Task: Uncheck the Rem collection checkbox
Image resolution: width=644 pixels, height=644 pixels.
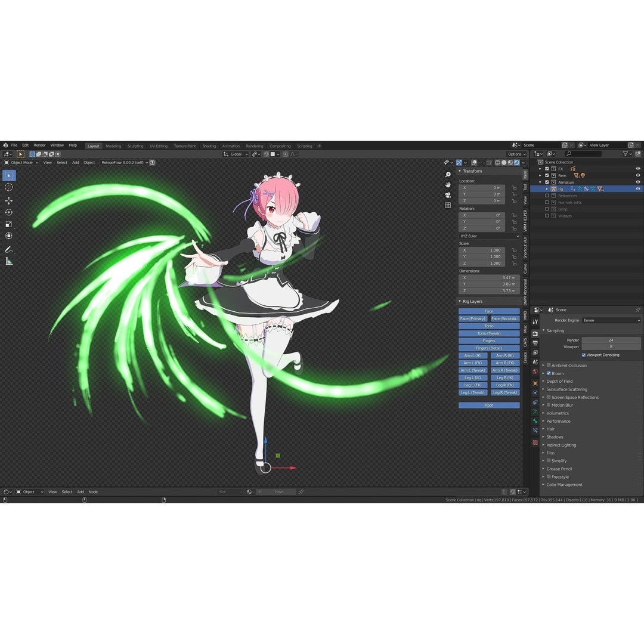Action: (547, 175)
